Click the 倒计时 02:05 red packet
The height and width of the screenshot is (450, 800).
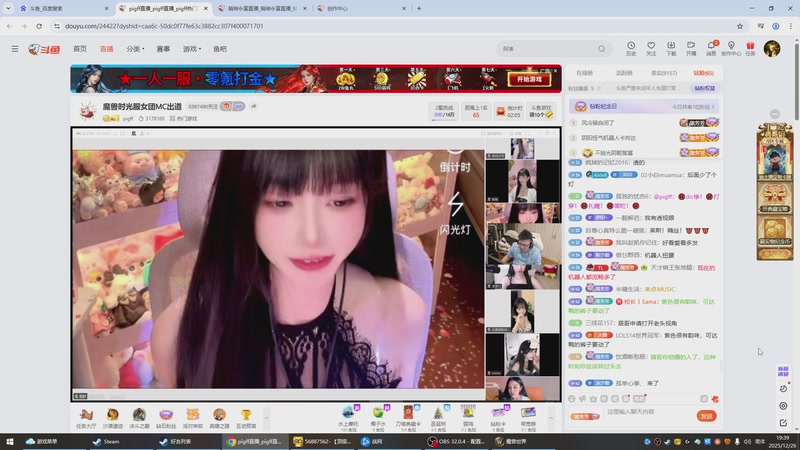[509, 111]
